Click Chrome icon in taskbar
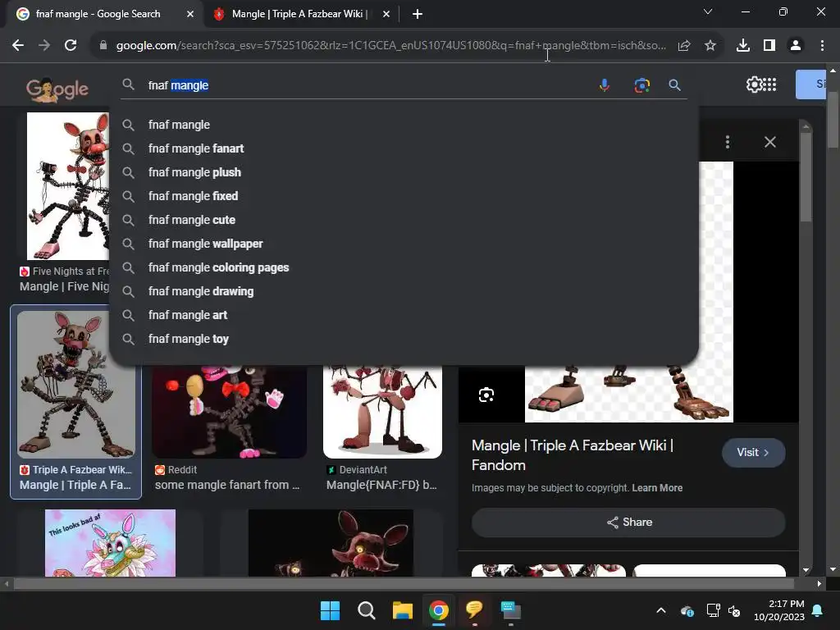Viewport: 840px width, 630px height. [439, 610]
